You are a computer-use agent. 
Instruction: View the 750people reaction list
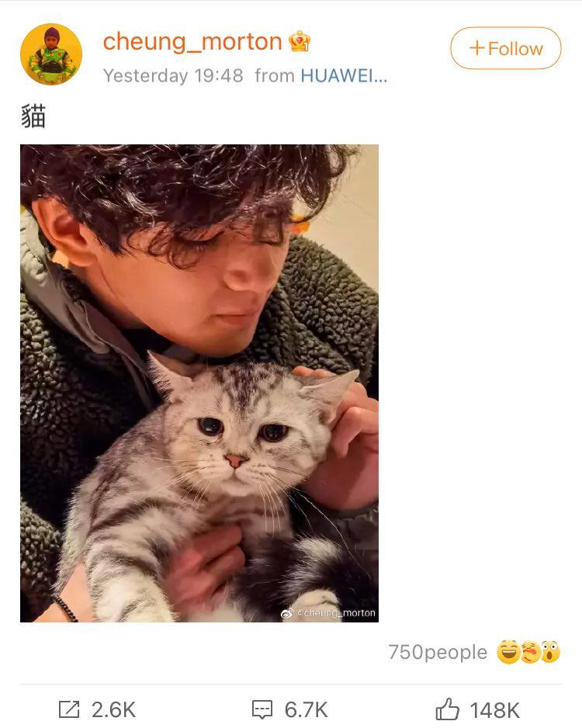(438, 652)
